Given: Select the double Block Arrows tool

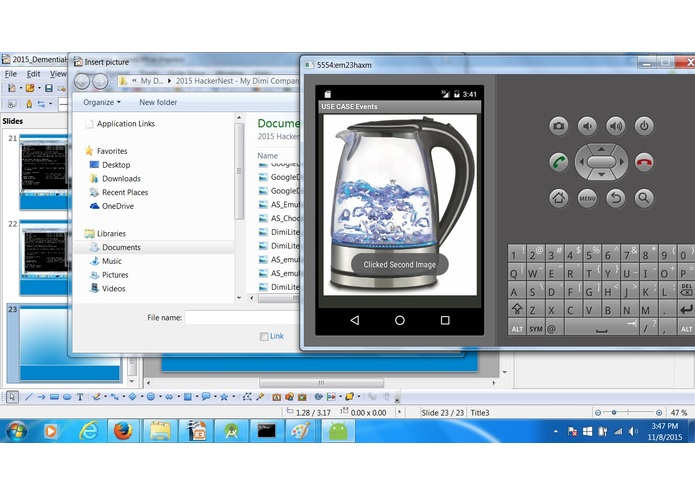Looking at the screenshot, I should point(169,397).
